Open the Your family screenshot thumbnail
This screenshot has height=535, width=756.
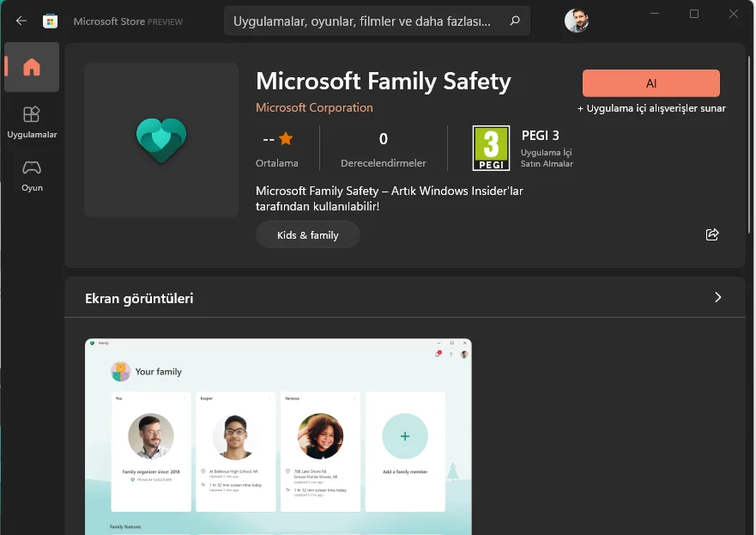(278, 436)
